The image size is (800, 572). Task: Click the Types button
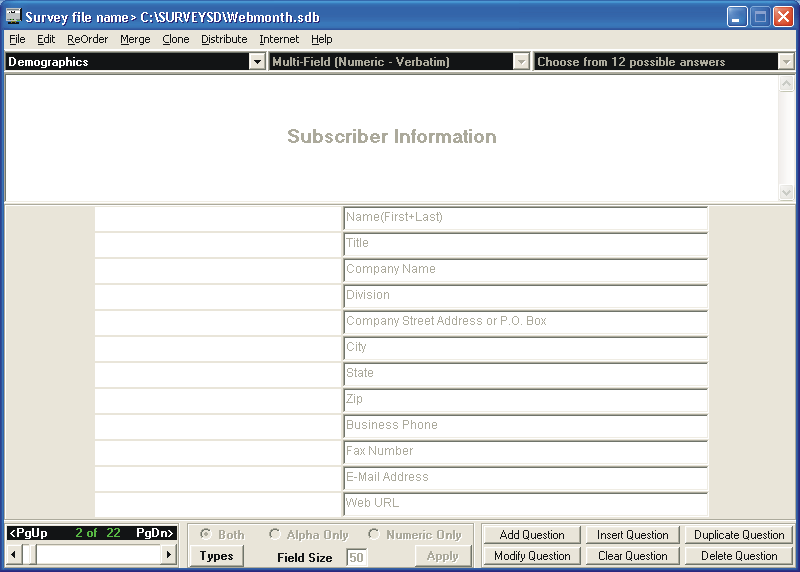[x=216, y=556]
